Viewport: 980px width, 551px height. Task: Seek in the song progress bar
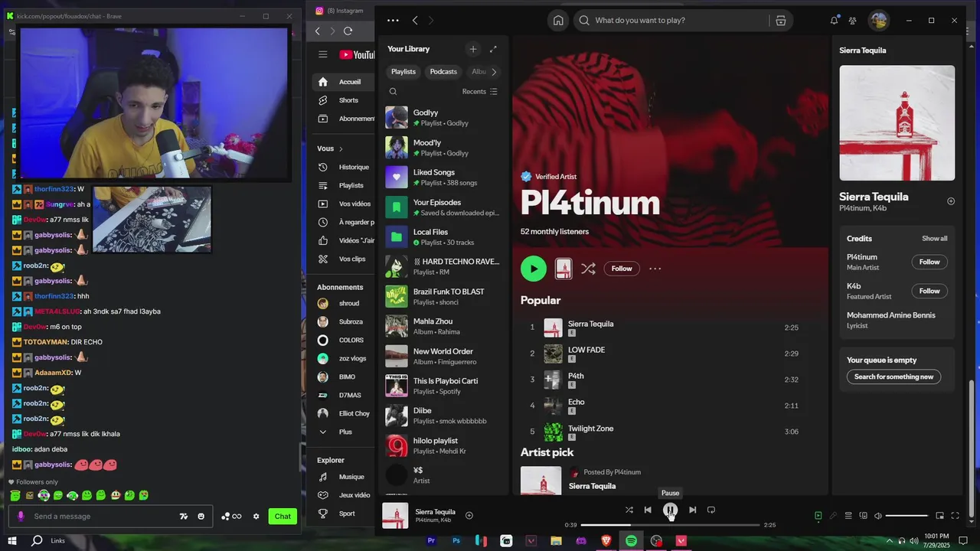point(670,525)
